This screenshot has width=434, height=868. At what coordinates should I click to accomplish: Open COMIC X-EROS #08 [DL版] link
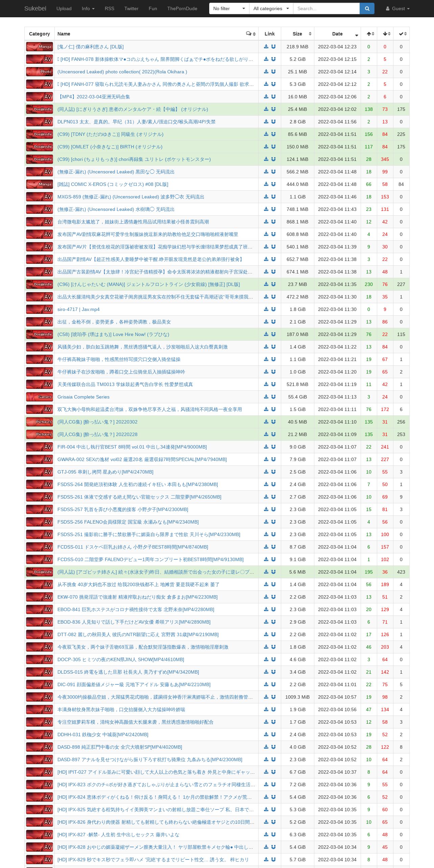(113, 184)
